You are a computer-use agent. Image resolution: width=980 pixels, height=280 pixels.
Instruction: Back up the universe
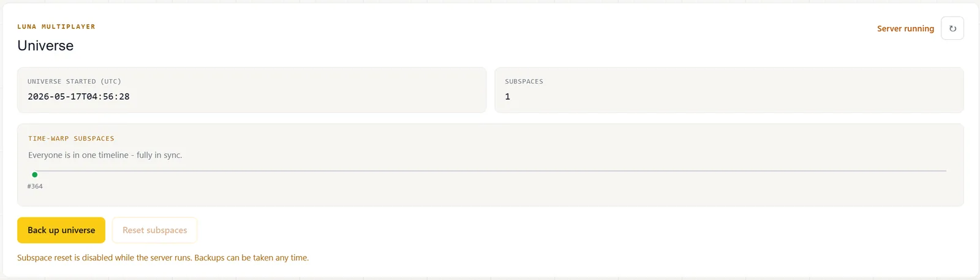[61, 230]
